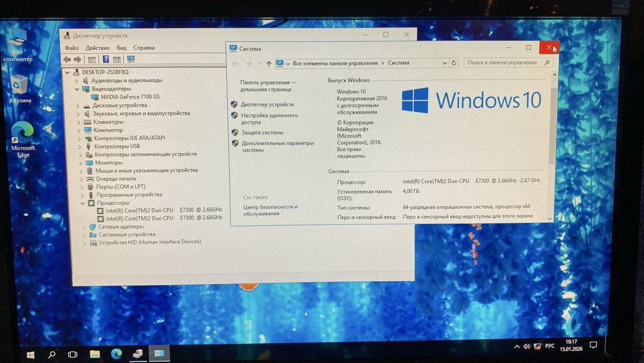The image size is (644, 363).
Task: Open Защита системы link
Action: (263, 132)
